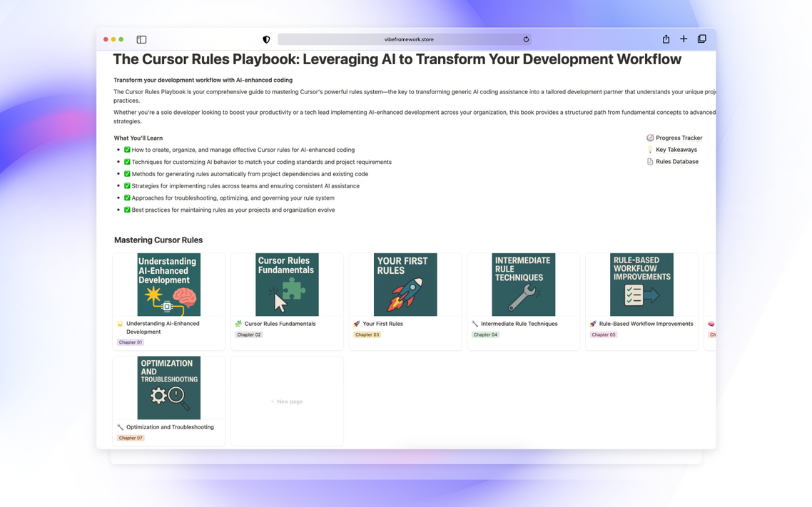812x507 pixels.
Task: Click the privacy shield icon
Action: (x=266, y=39)
